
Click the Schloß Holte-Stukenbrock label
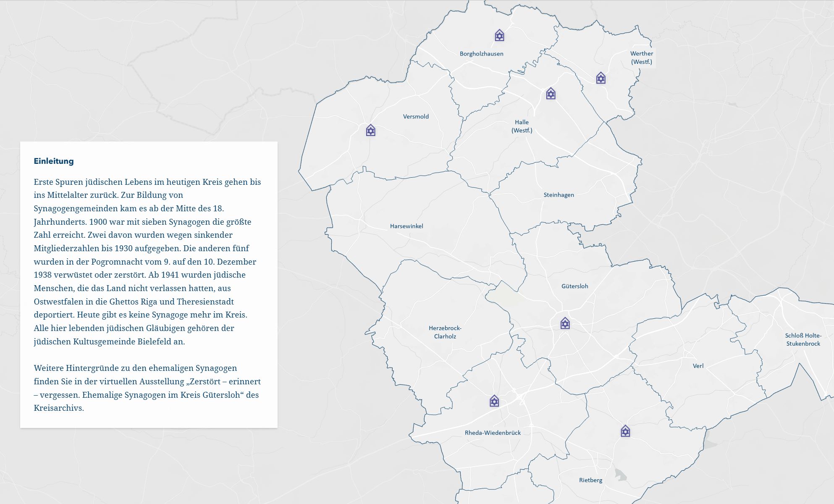803,339
